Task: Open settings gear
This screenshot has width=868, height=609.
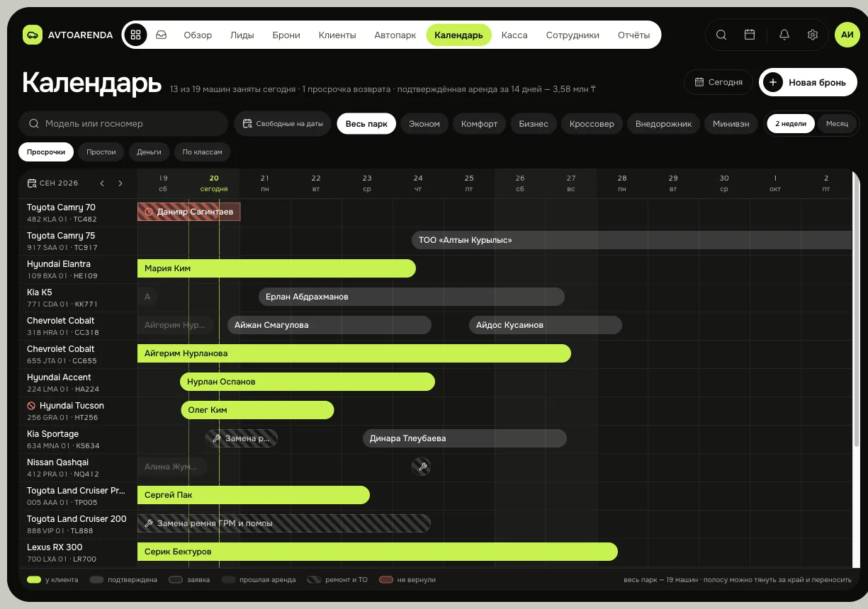Action: (x=813, y=35)
